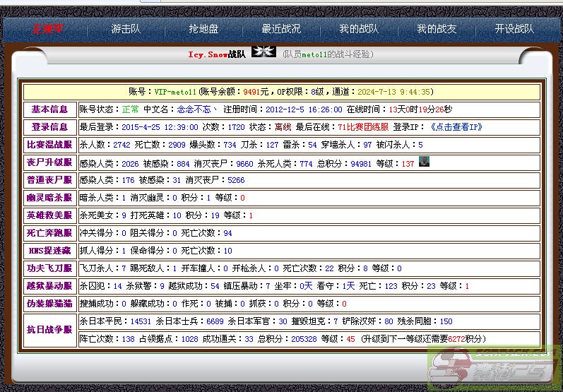Click the 越狱暴动服 category label
The image size is (563, 392).
coord(49,286)
